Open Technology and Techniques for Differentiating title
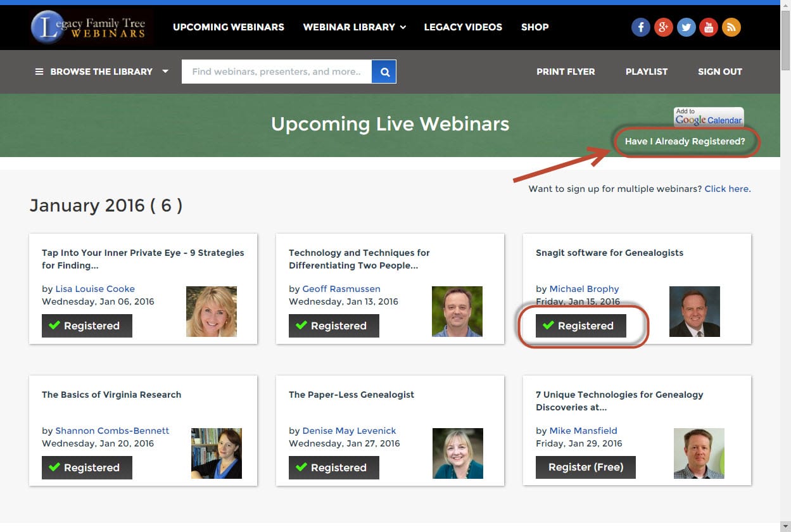This screenshot has width=791, height=532. 359,259
